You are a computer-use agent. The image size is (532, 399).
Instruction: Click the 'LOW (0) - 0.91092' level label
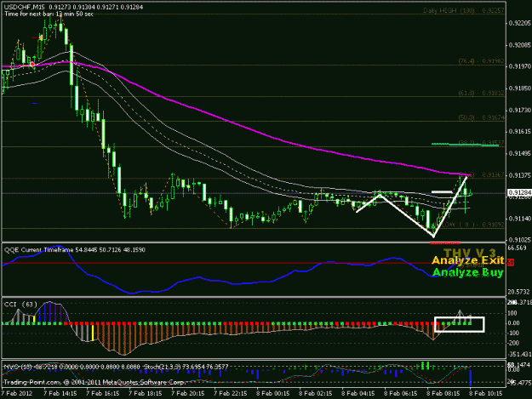pos(472,225)
